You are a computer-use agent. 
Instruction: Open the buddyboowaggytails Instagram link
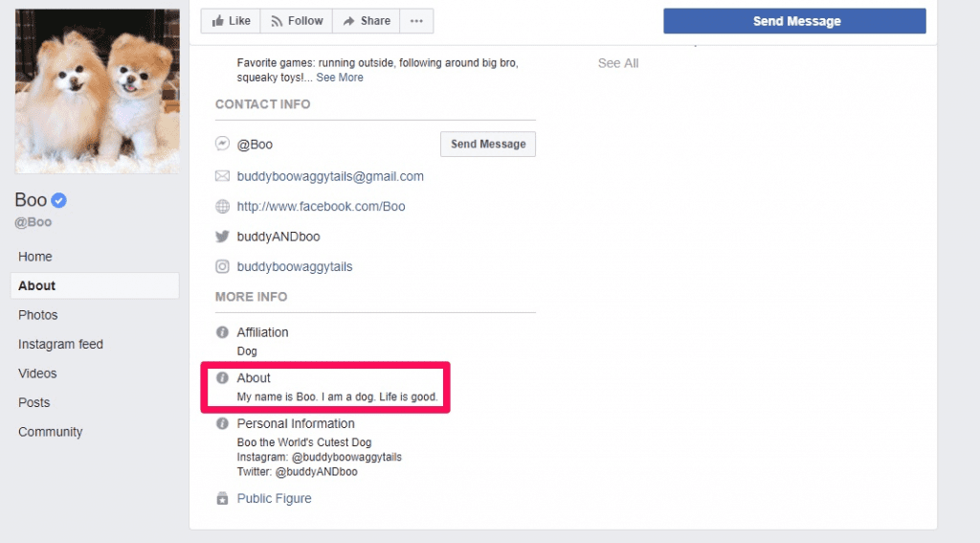tap(295, 266)
